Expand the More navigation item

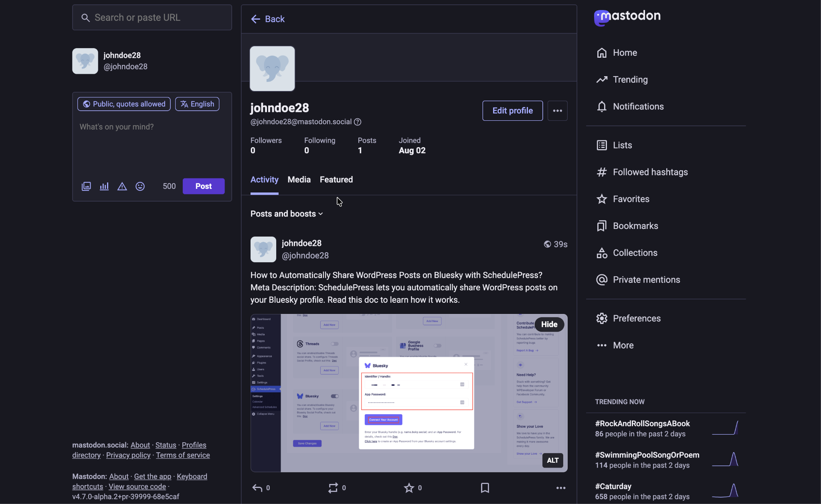pyautogui.click(x=615, y=346)
